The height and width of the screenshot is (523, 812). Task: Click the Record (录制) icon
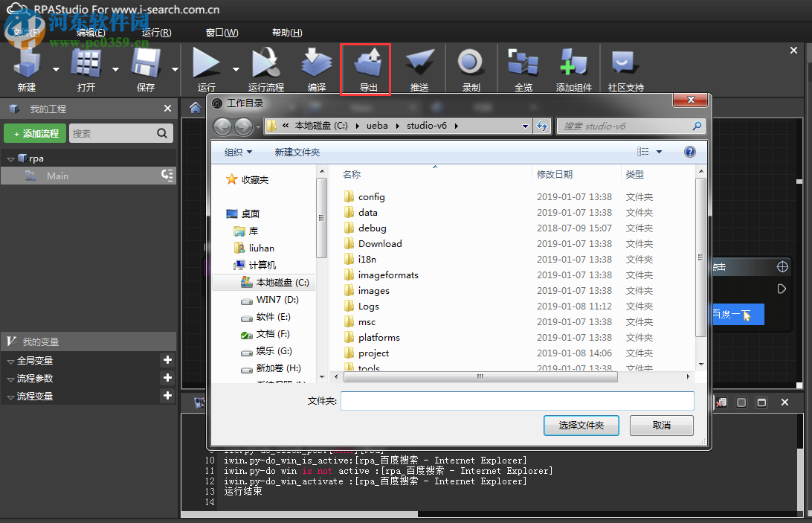(x=470, y=62)
